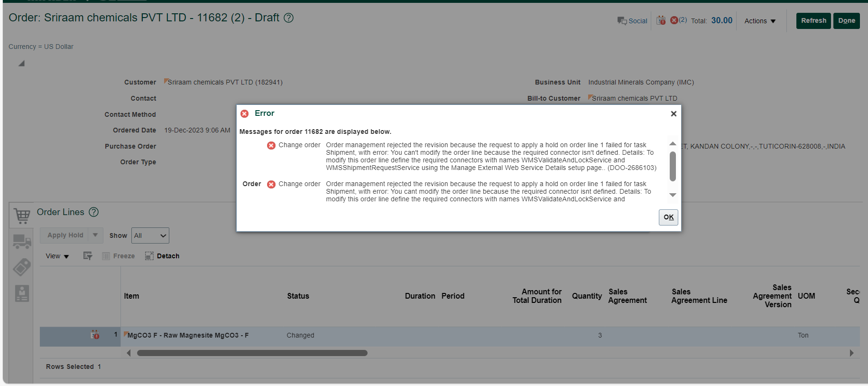Click the Quantity column header
This screenshot has width=868, height=386.
pyautogui.click(x=587, y=296)
